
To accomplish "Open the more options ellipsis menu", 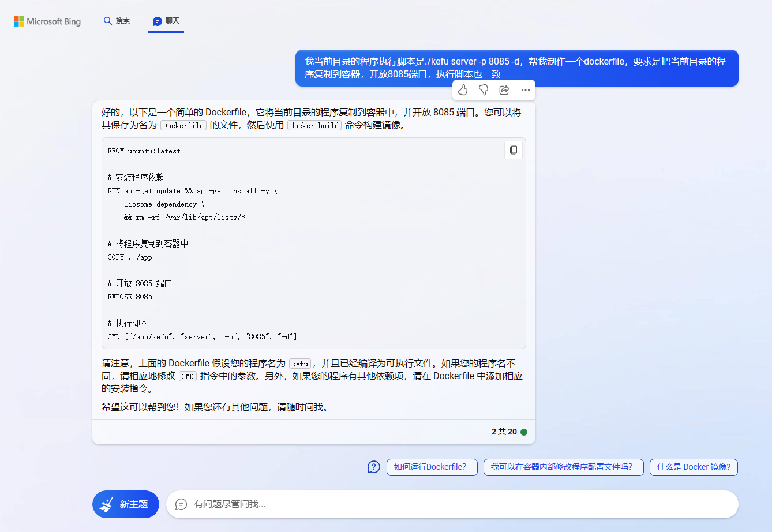I will coord(525,90).
